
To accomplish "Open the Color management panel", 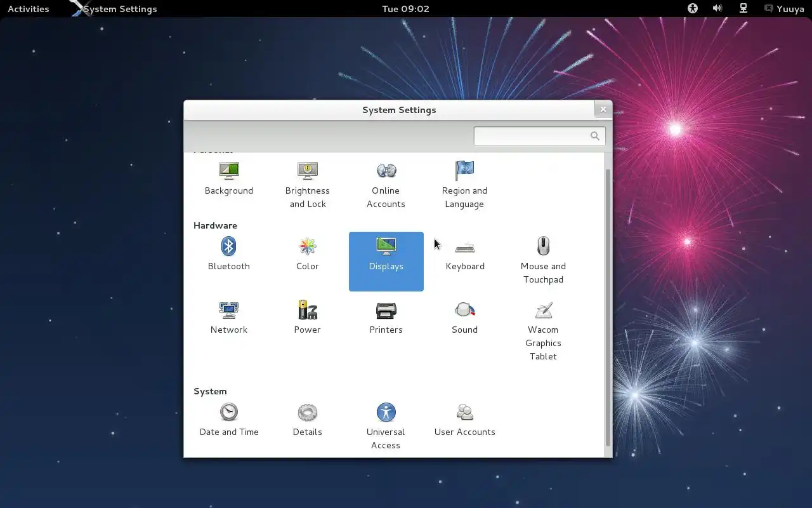I will pos(308,254).
